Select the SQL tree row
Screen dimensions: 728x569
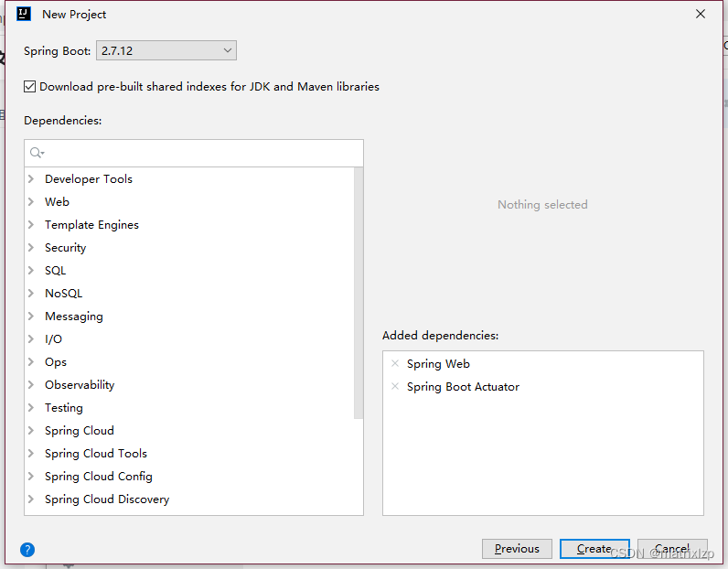[189, 271]
